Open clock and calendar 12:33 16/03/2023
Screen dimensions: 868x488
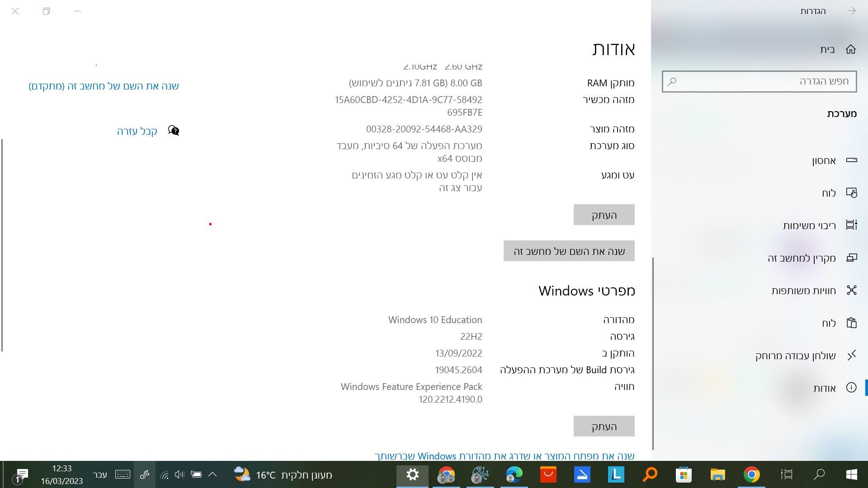pyautogui.click(x=62, y=474)
